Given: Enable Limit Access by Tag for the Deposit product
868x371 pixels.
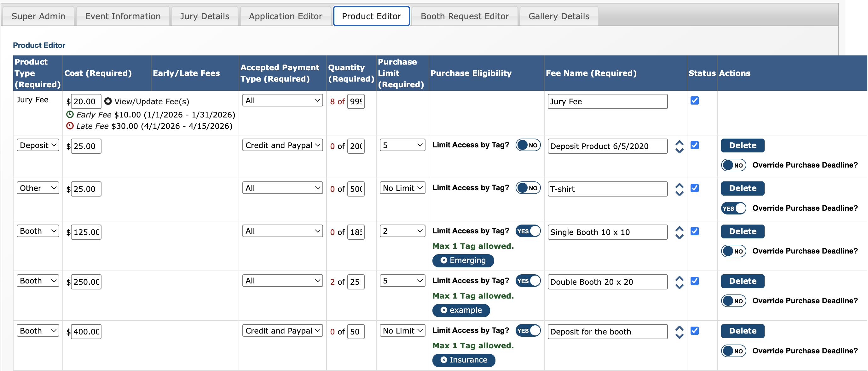Looking at the screenshot, I should click(x=528, y=145).
